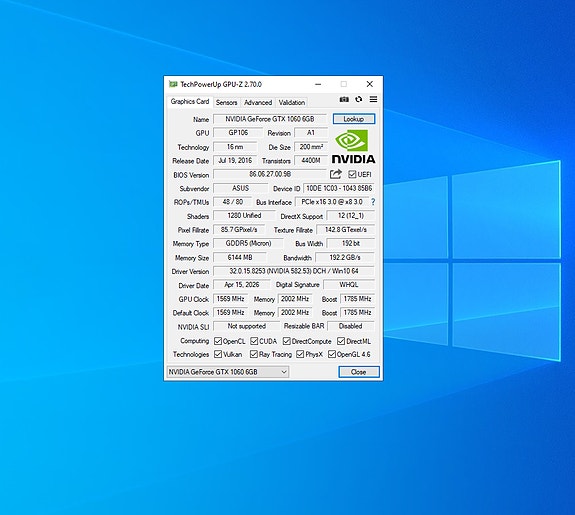Image resolution: width=575 pixels, height=515 pixels.
Task: Click the bus interface question mark
Action: tap(373, 202)
